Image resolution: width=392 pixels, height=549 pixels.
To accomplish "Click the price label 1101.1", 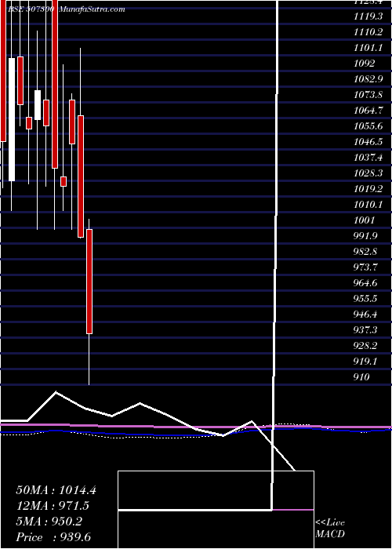I will [x=368, y=48].
